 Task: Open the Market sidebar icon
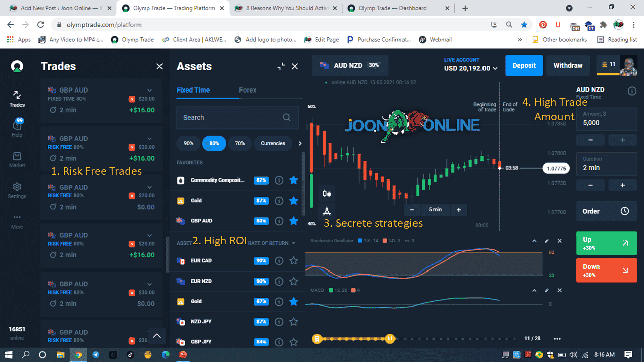pyautogui.click(x=17, y=160)
